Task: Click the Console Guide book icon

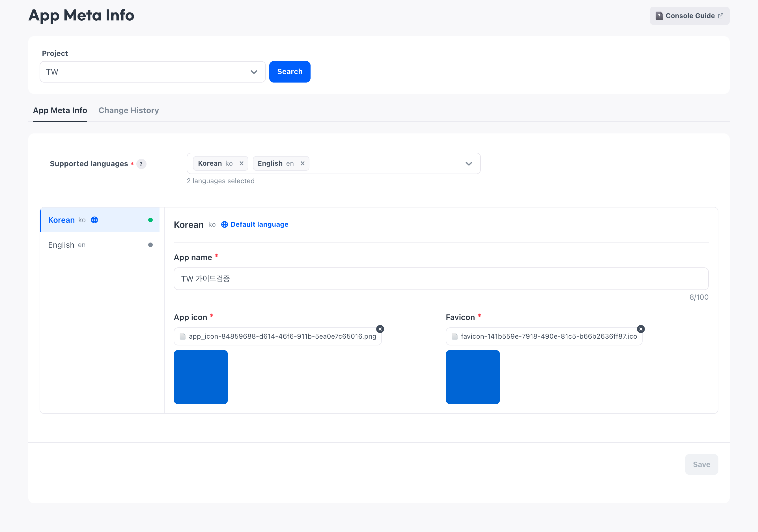Action: pyautogui.click(x=659, y=16)
